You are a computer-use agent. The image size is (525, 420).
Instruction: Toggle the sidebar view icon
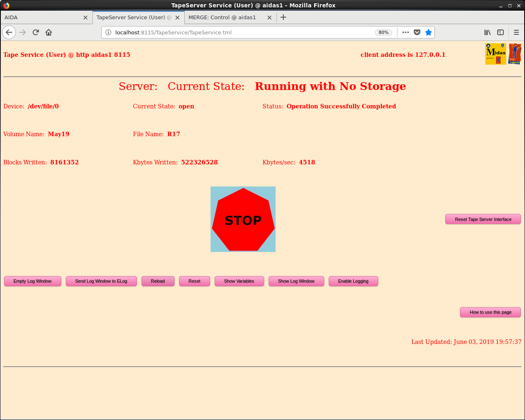click(500, 32)
